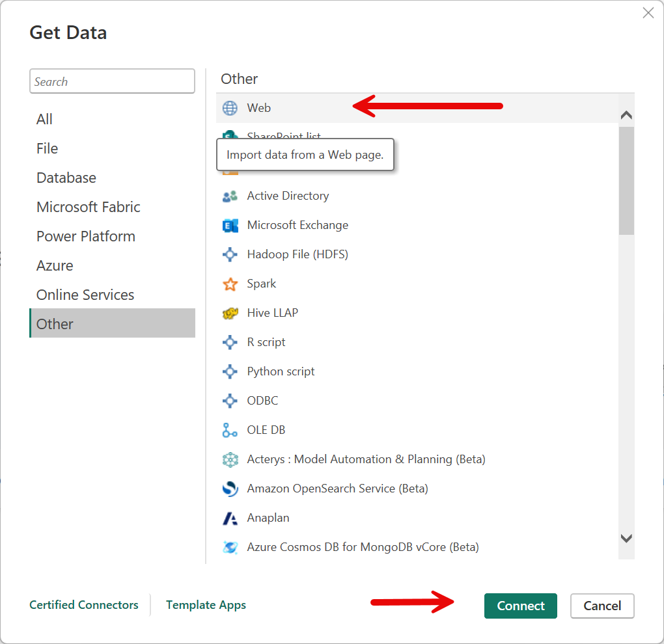Click the Cancel button
Screen dimensions: 664x644
602,606
